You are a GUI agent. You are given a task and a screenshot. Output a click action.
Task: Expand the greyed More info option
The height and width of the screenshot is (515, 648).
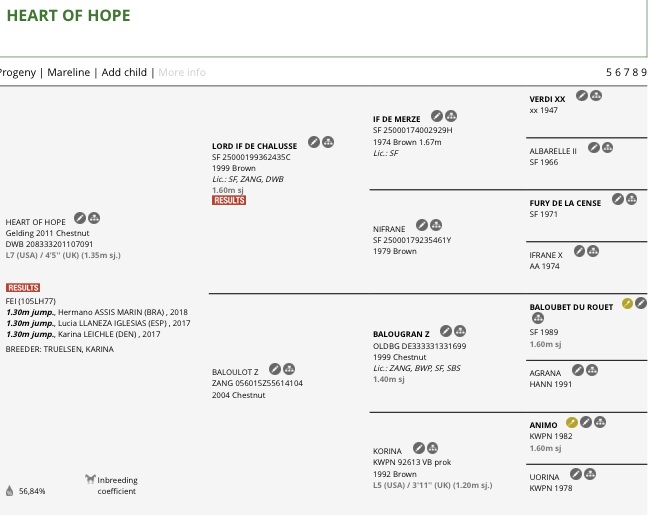pos(182,72)
